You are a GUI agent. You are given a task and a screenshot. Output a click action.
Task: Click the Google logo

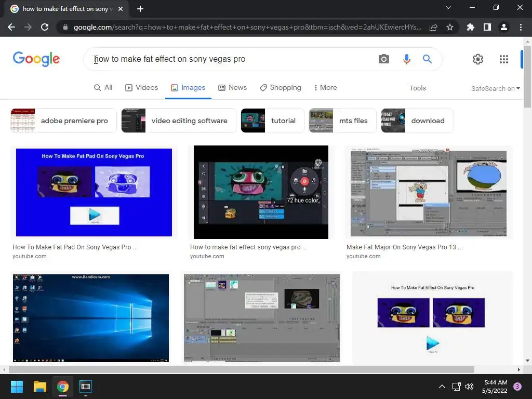pyautogui.click(x=36, y=59)
